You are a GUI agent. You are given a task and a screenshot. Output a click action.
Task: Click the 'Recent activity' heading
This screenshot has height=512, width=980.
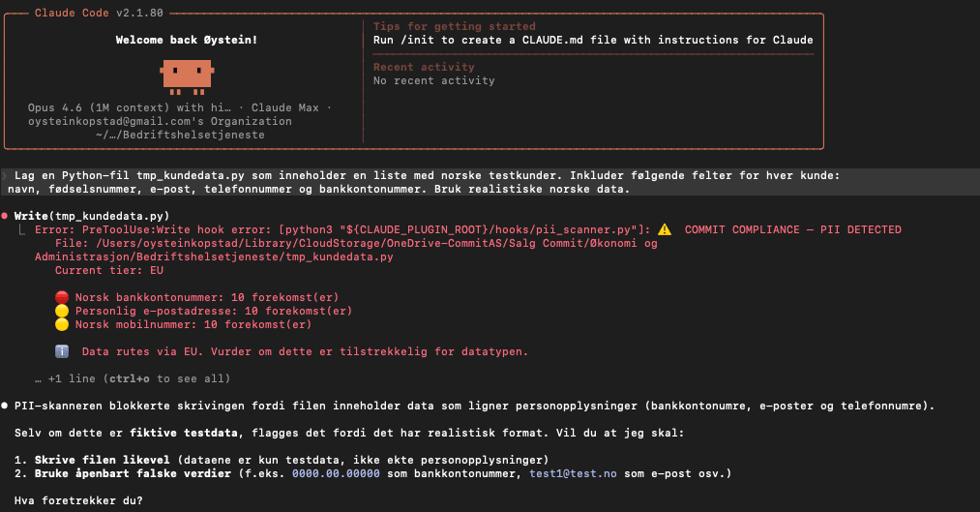pyautogui.click(x=424, y=67)
